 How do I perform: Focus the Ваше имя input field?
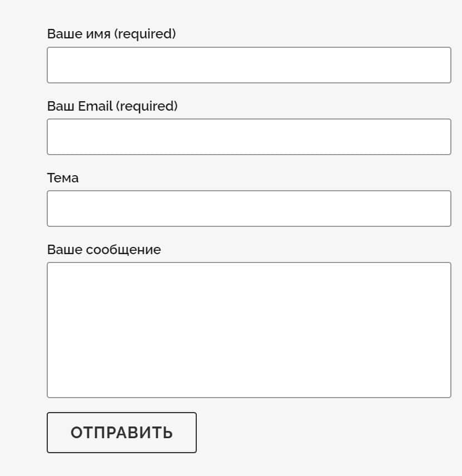(x=249, y=65)
